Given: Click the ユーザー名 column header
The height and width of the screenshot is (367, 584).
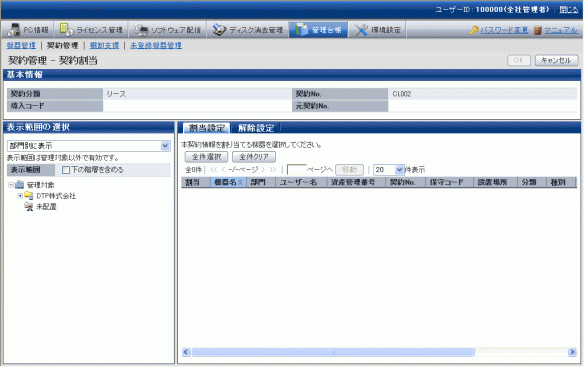Looking at the screenshot, I should pyautogui.click(x=301, y=183).
